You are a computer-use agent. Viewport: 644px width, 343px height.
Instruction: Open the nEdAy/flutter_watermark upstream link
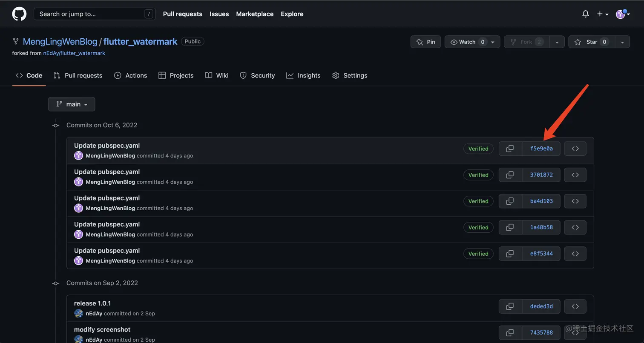pyautogui.click(x=74, y=53)
